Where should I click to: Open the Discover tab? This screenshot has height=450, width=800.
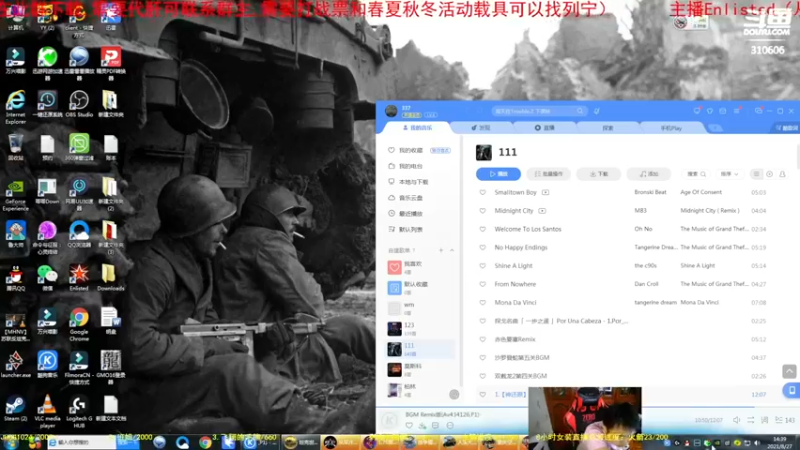pyautogui.click(x=481, y=128)
